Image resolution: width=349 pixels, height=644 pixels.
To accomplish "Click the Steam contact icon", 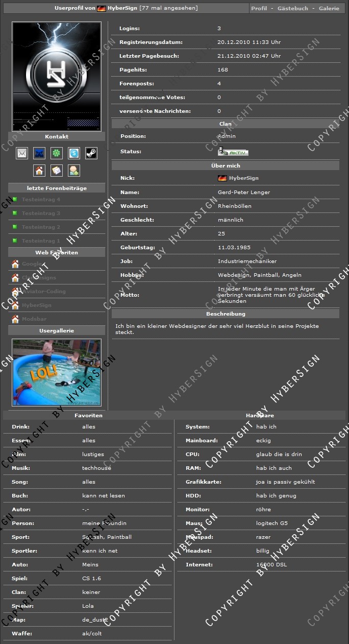I will (91, 153).
